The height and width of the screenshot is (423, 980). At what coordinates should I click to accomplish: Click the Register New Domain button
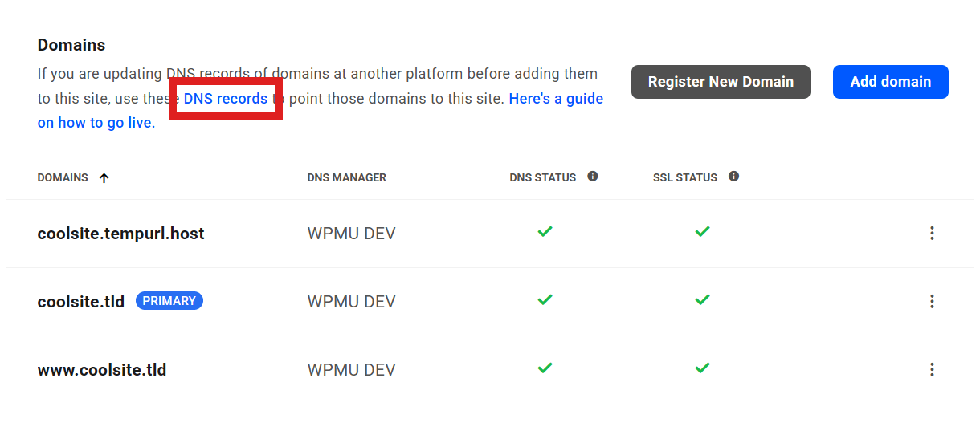click(x=721, y=82)
